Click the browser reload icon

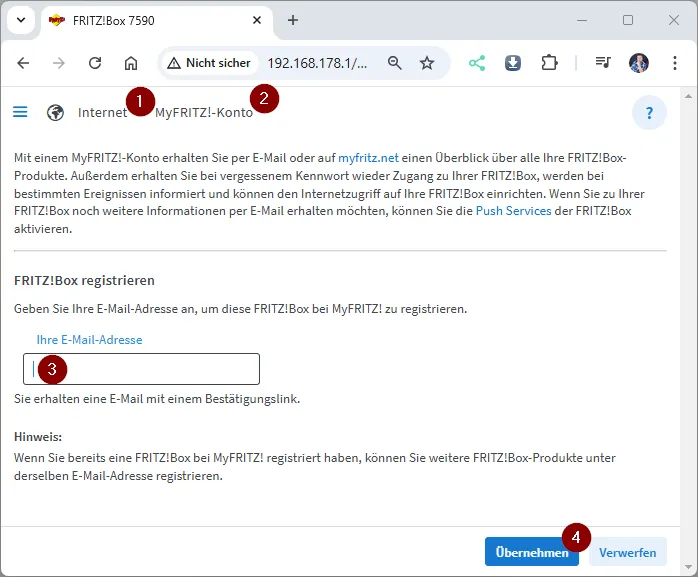click(x=95, y=63)
